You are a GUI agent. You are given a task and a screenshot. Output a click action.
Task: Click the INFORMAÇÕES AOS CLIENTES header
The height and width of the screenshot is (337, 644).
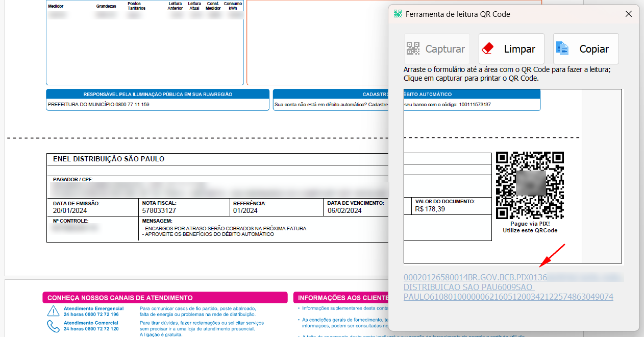(341, 298)
